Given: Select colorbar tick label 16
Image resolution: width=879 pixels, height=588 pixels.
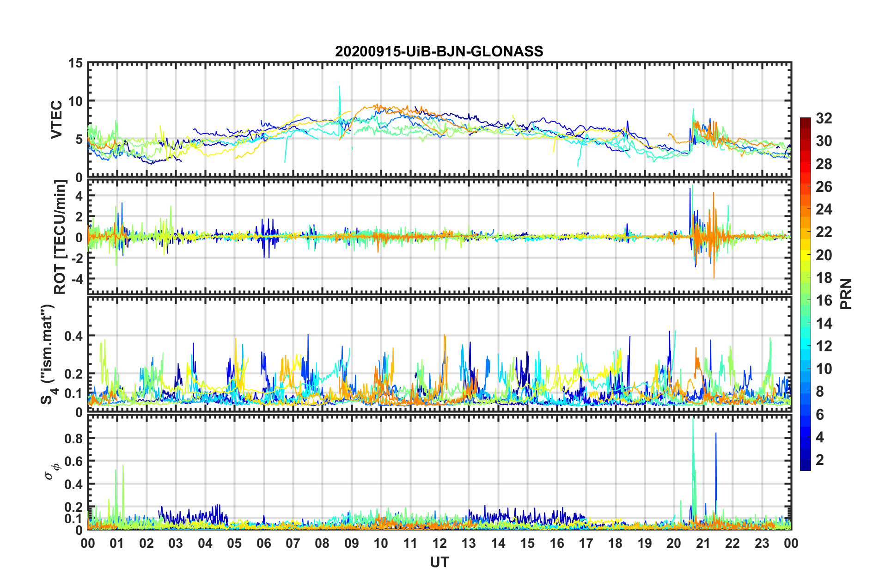Looking at the screenshot, I should click(x=824, y=300).
